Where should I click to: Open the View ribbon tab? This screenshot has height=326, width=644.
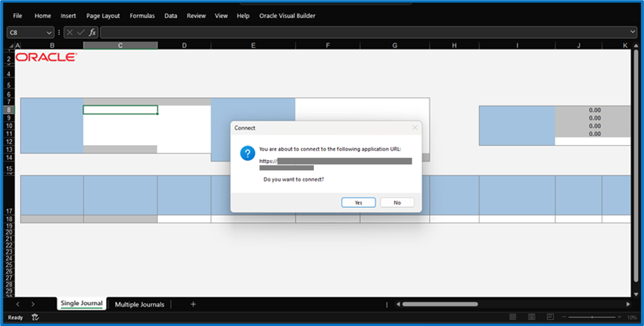pyautogui.click(x=221, y=16)
